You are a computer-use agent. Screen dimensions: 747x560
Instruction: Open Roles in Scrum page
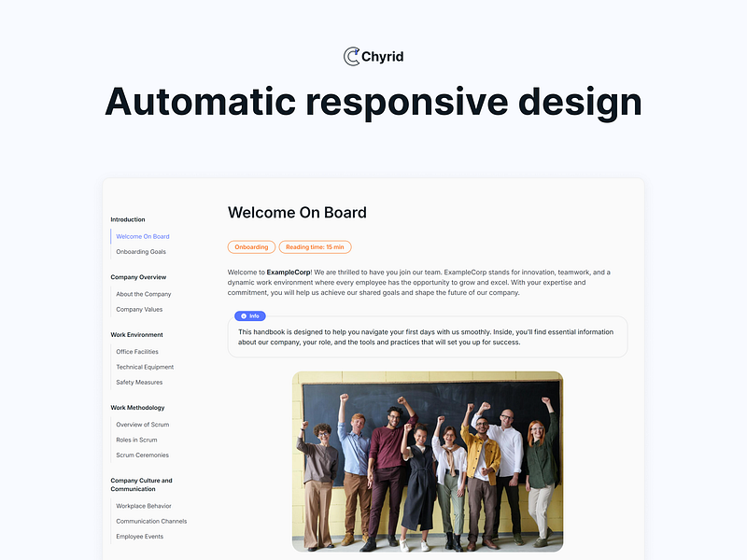coord(136,440)
